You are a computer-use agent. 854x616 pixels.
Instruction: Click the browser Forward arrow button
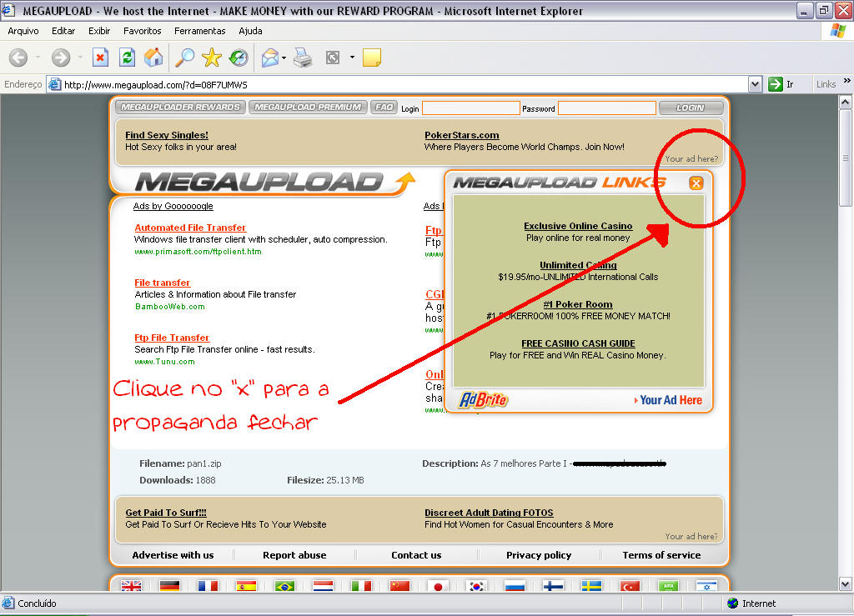click(60, 58)
